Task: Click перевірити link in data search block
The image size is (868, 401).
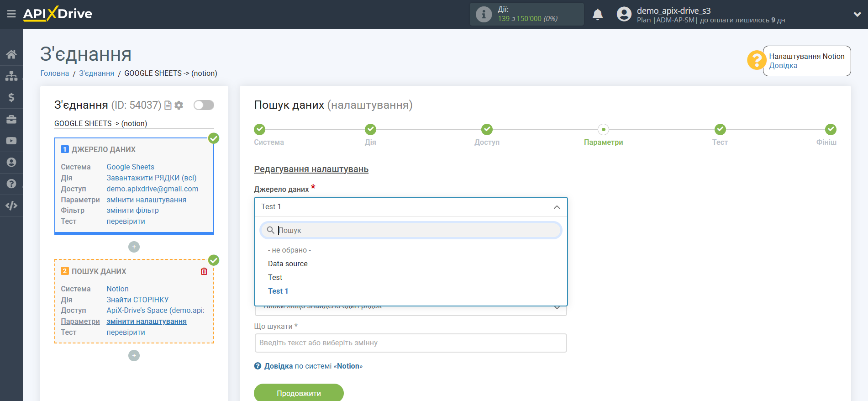Action: (126, 332)
